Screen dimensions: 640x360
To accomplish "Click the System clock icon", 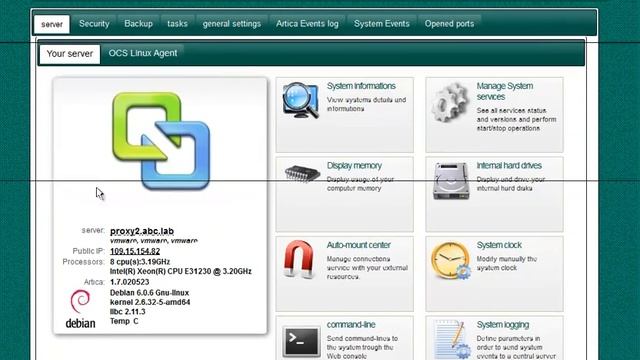I will pos(451,261).
